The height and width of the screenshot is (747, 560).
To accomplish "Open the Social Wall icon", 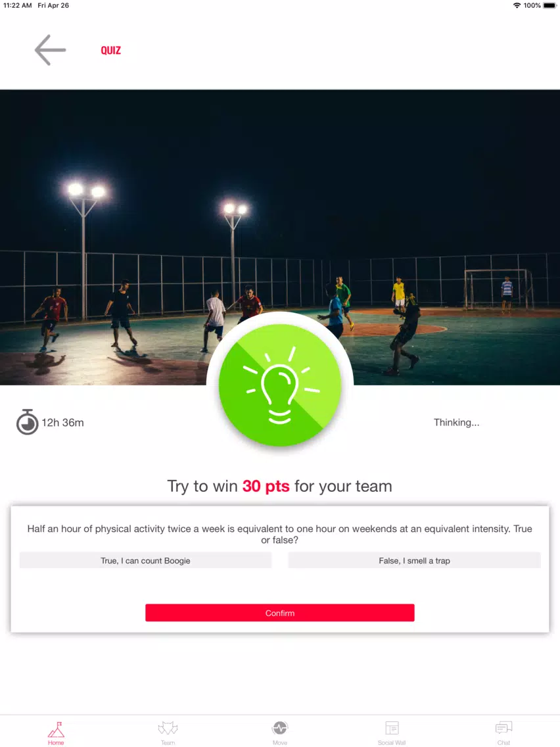I will click(392, 728).
